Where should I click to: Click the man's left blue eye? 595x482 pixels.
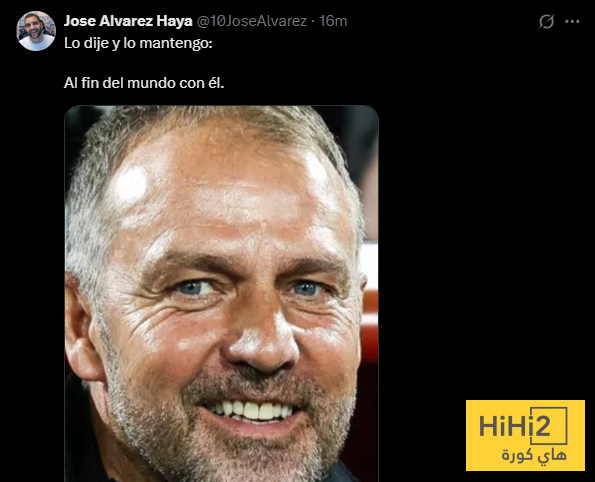(194, 288)
